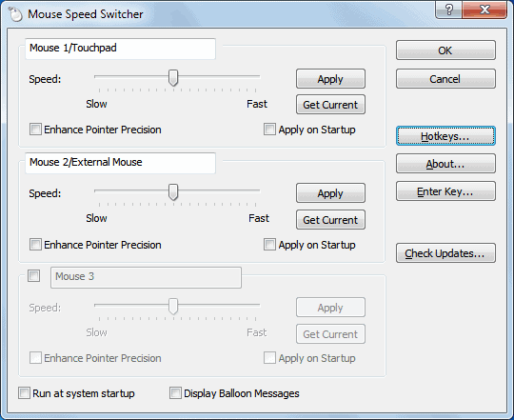Toggle Display Balloon Messages

[175, 393]
